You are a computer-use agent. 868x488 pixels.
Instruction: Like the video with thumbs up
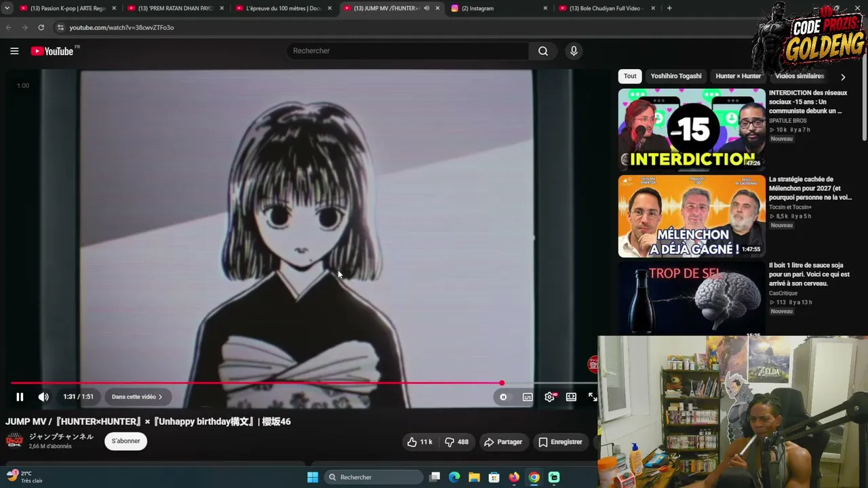click(x=419, y=442)
